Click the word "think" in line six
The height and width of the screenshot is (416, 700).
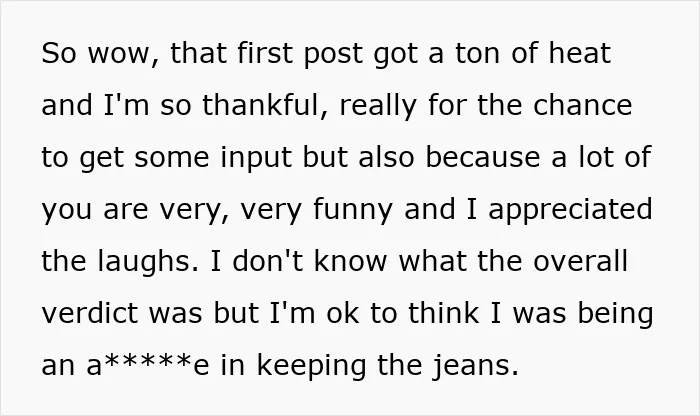(x=444, y=312)
